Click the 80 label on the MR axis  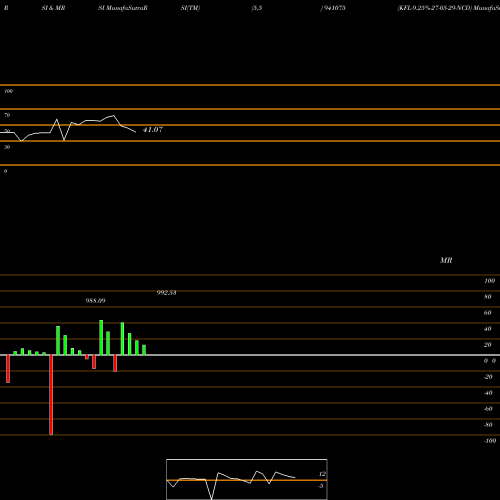(488, 297)
